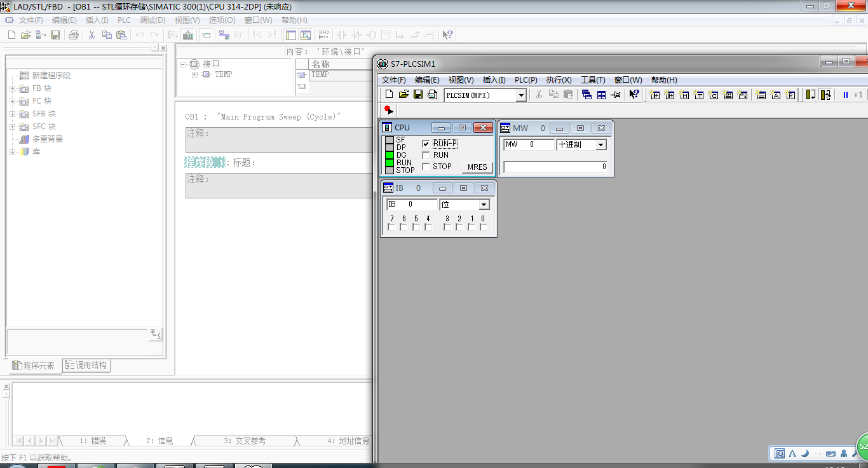The image size is (868, 468).
Task: Insert bit memory view using M icon
Action: 684,95
